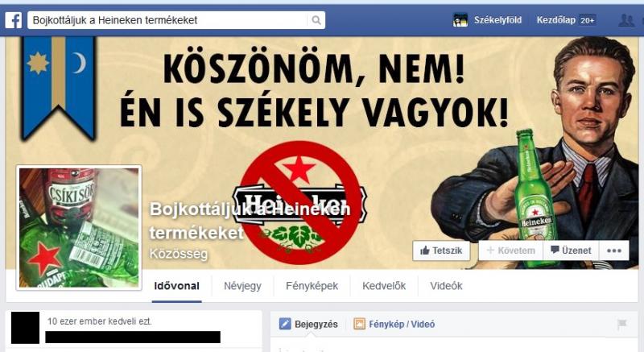
Task: Select the Idővonal tab
Action: (176, 286)
